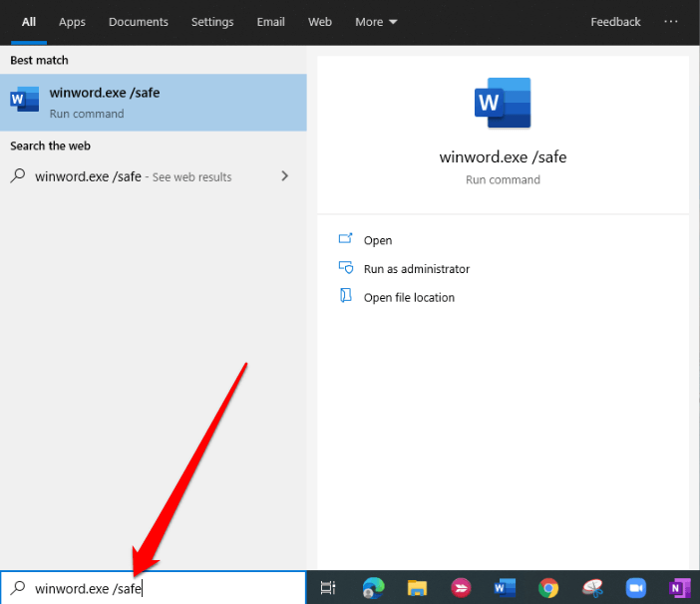Open Word from the taskbar
The width and height of the screenshot is (700, 604).
click(505, 588)
